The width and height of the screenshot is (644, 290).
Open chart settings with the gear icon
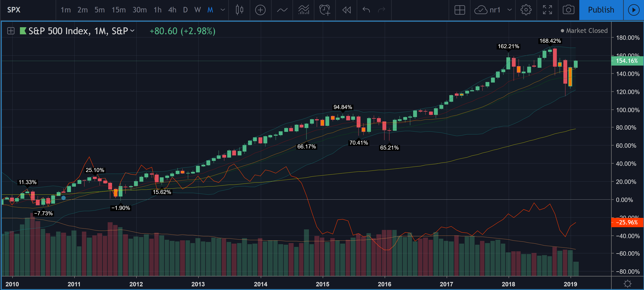tap(526, 10)
